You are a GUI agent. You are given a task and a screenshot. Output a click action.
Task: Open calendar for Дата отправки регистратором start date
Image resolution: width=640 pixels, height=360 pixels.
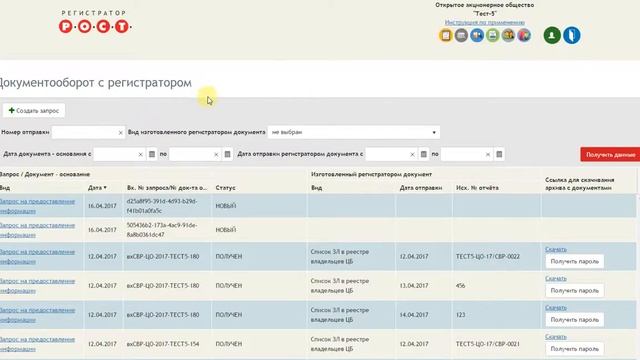tap(424, 154)
